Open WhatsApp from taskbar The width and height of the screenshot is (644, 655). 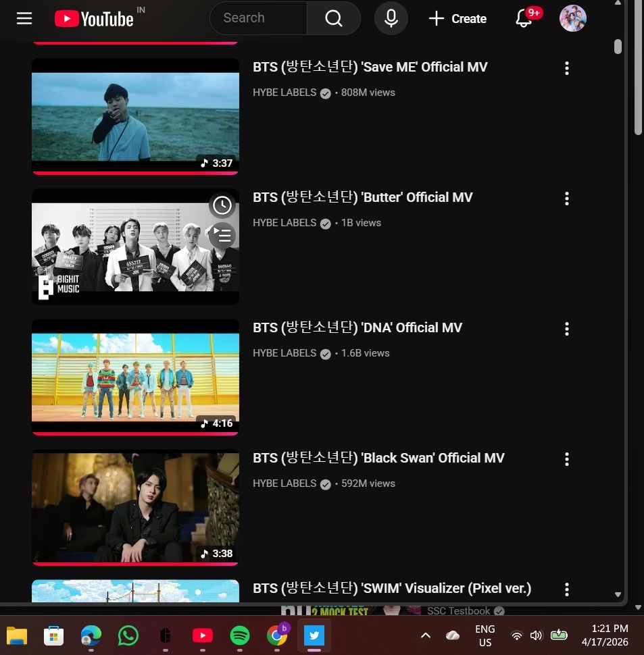[x=128, y=636]
